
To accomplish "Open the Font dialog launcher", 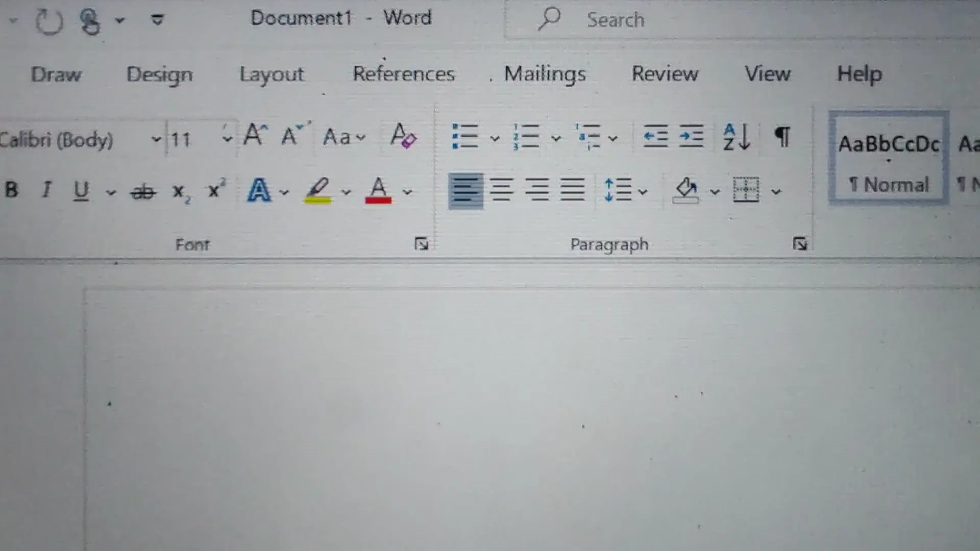I will (422, 244).
